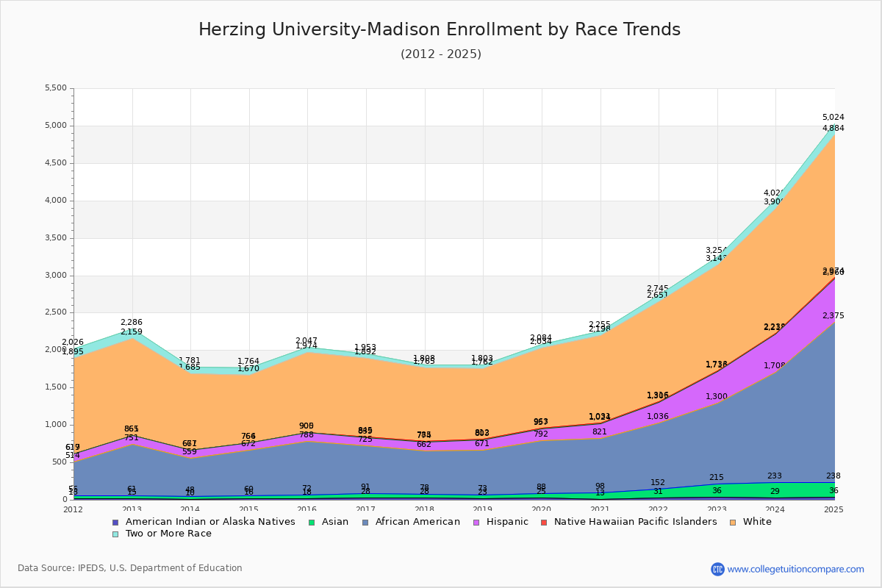Click the 1,036 data label at 2022
This screenshot has height=588, width=882.
click(x=658, y=417)
